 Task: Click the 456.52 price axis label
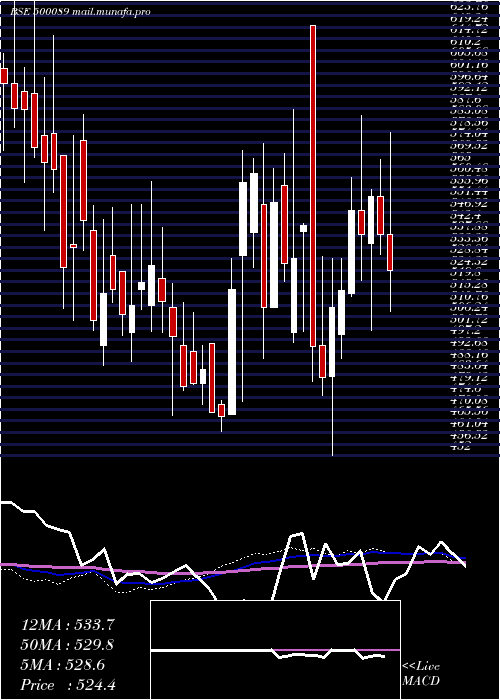pos(468,436)
